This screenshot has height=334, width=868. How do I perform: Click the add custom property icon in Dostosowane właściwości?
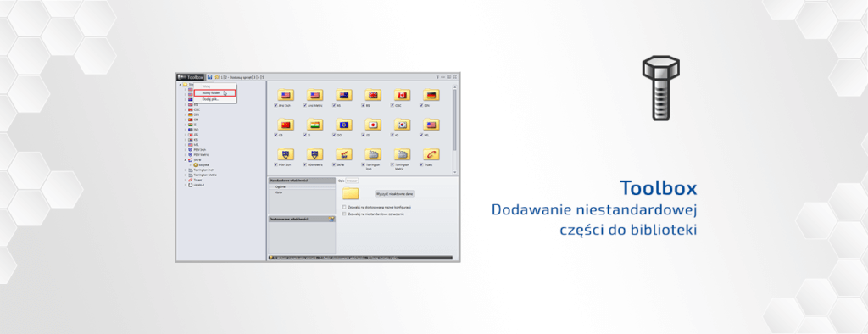pos(331,219)
